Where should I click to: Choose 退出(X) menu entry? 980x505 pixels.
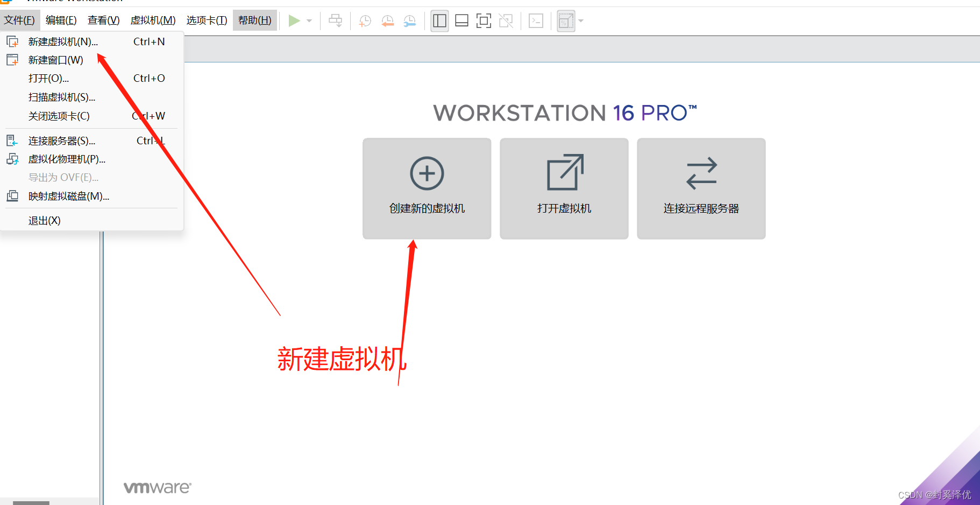tap(92, 220)
